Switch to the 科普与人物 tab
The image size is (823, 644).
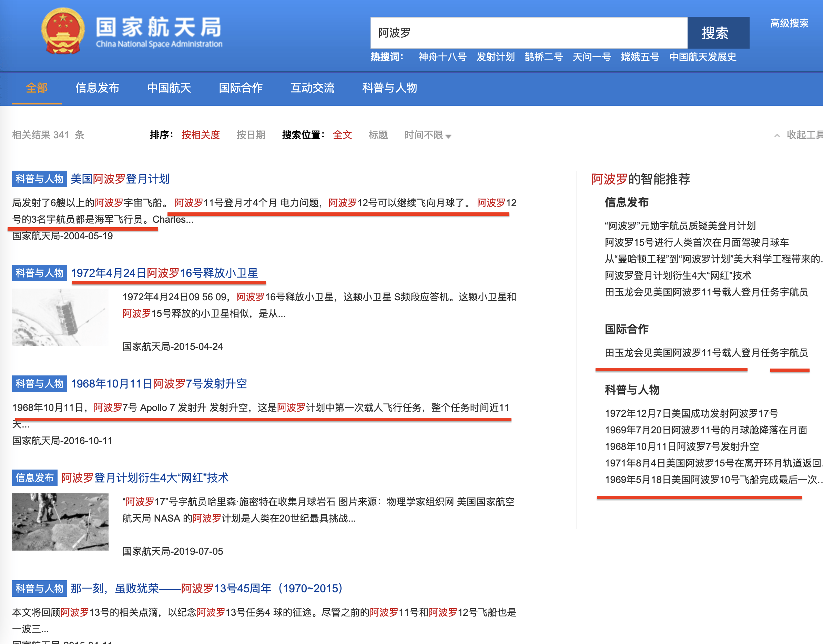click(x=389, y=88)
